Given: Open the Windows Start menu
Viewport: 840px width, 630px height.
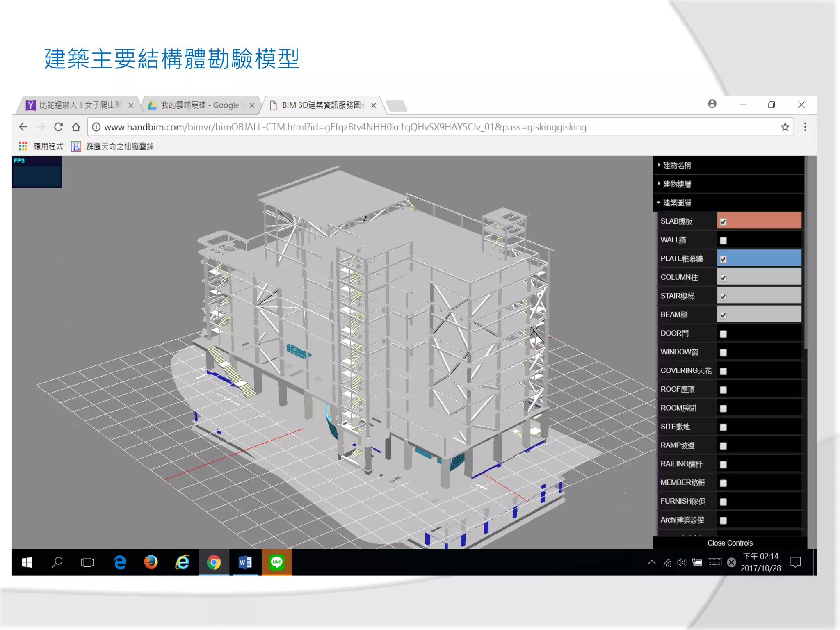Looking at the screenshot, I should click(27, 562).
